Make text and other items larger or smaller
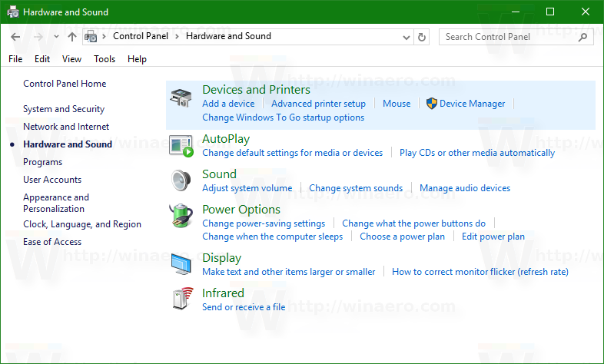 tap(288, 272)
